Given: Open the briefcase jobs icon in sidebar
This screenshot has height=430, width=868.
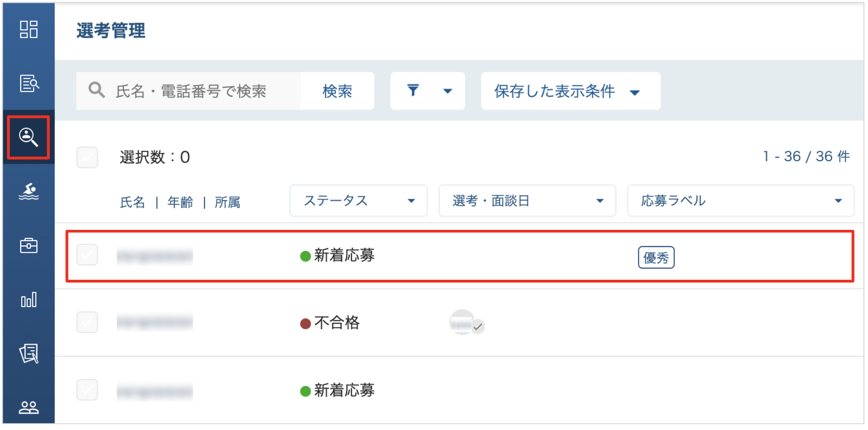Looking at the screenshot, I should (28, 246).
